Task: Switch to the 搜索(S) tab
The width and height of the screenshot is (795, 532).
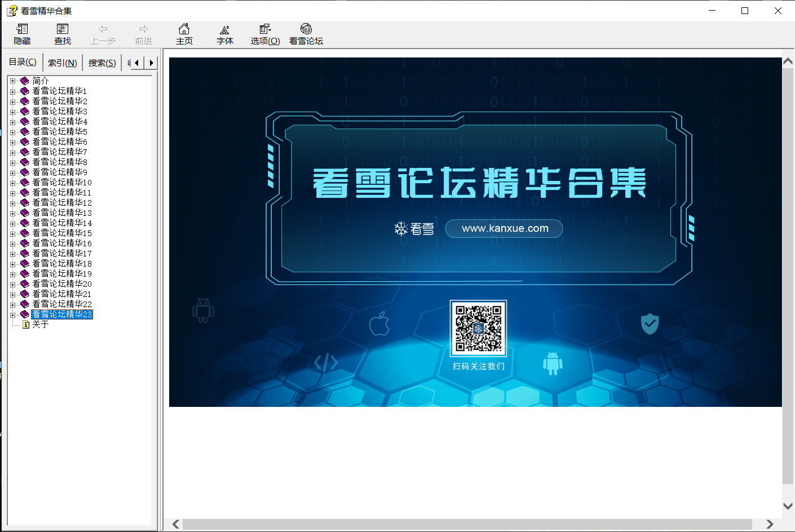Action: [102, 63]
